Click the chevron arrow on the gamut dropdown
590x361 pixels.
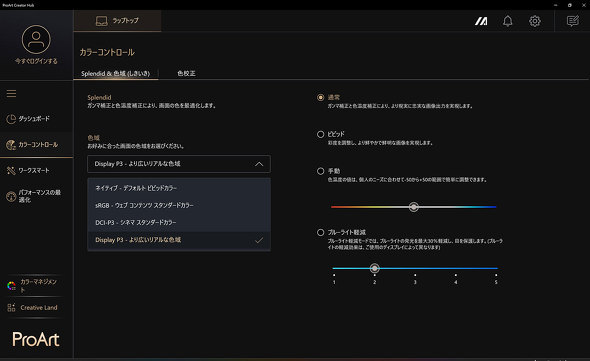(259, 164)
